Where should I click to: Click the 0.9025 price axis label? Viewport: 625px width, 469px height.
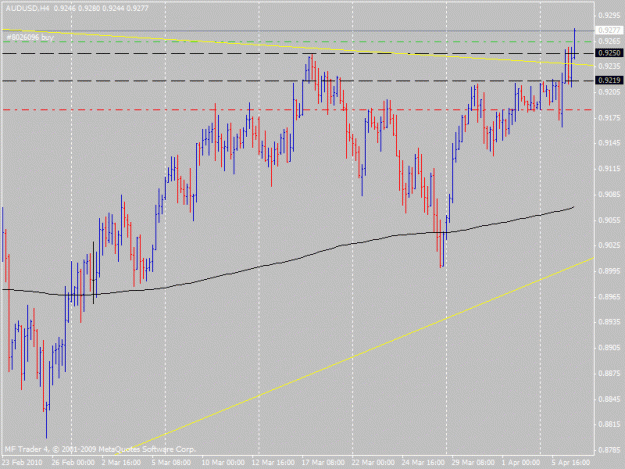tap(609, 245)
